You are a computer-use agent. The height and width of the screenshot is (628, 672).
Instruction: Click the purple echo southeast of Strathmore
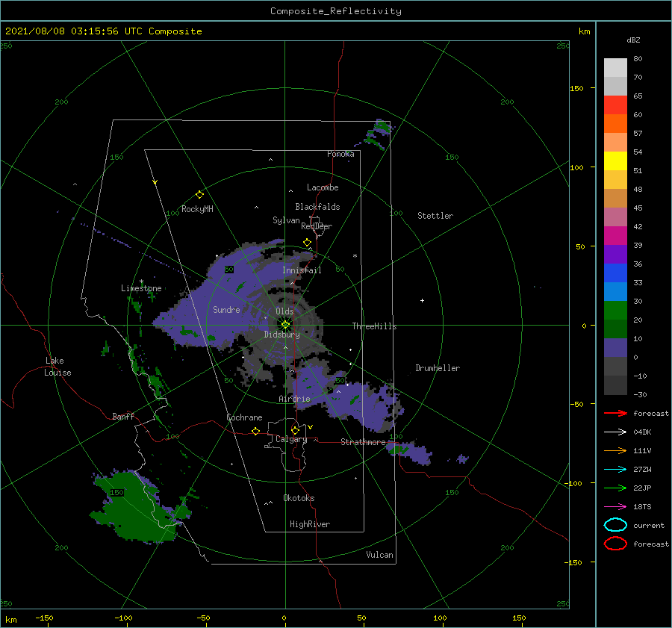point(409,453)
